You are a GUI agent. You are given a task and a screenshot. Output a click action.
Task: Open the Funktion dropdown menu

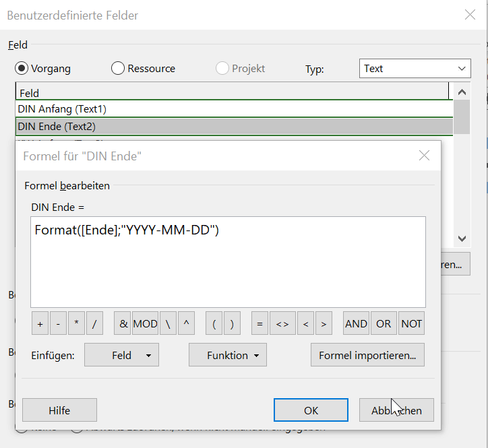click(227, 355)
